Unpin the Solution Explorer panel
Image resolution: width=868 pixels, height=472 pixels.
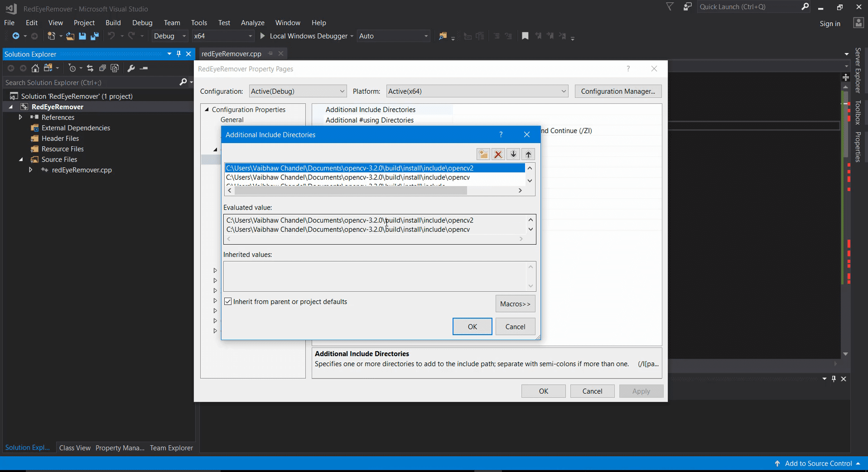pos(178,53)
